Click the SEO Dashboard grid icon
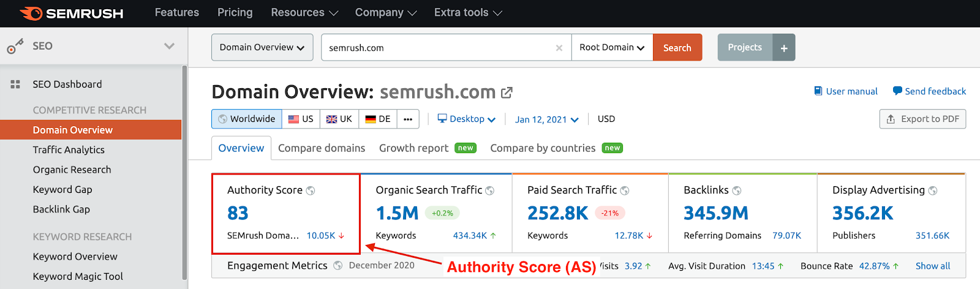The height and width of the screenshot is (289, 980). [15, 84]
